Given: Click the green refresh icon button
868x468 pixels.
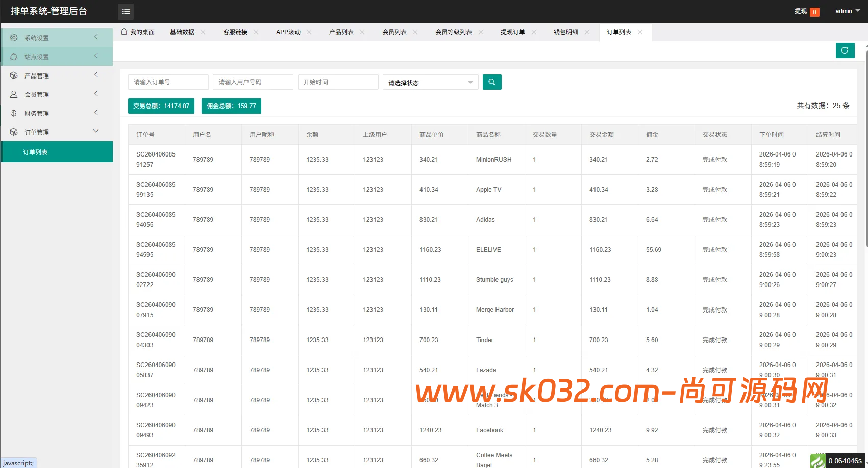Looking at the screenshot, I should point(845,50).
